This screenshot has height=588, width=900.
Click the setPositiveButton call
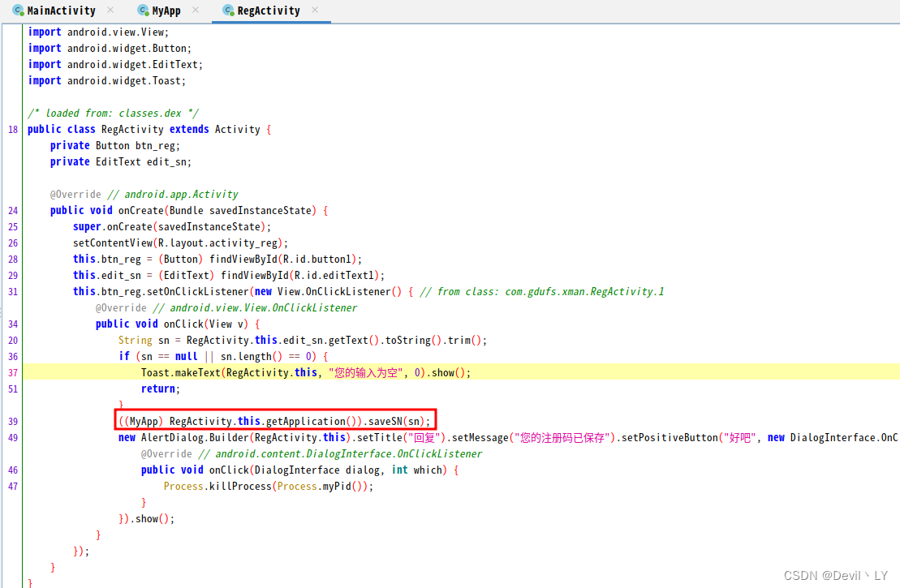tap(670, 438)
